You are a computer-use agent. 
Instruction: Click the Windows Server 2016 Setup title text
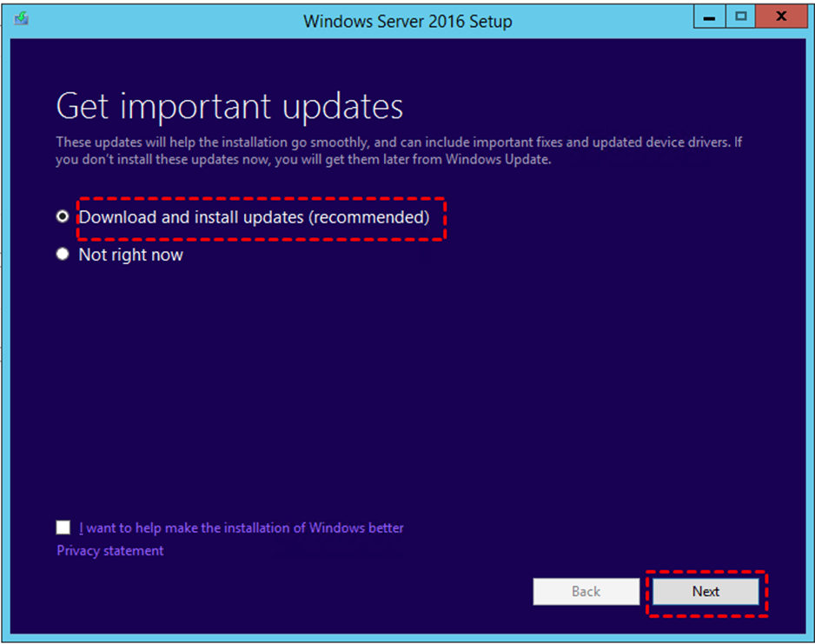click(x=407, y=21)
